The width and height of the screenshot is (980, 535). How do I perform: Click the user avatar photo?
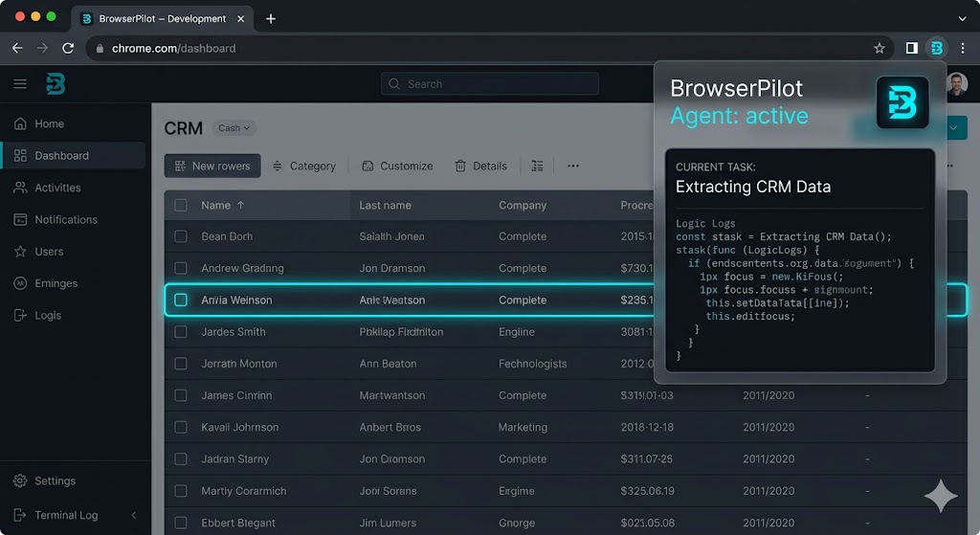[957, 83]
